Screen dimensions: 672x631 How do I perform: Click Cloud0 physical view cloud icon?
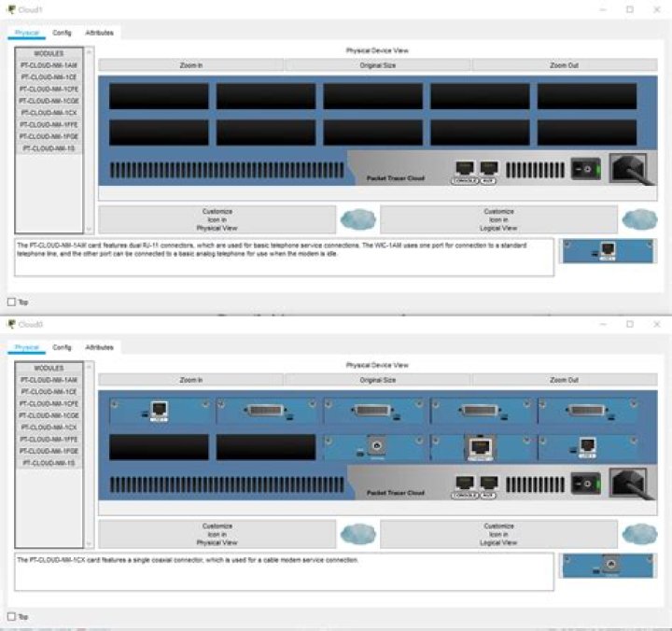point(357,534)
